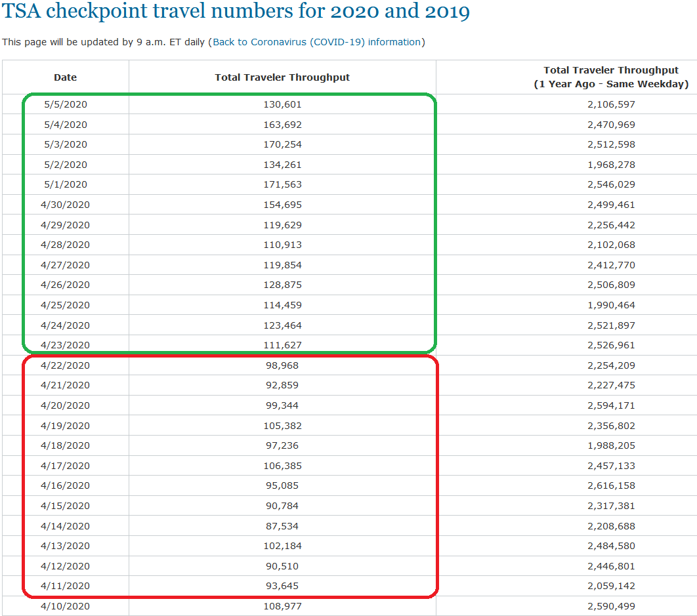Select the date cell 4/13/2020
This screenshot has width=697, height=616.
(x=66, y=546)
